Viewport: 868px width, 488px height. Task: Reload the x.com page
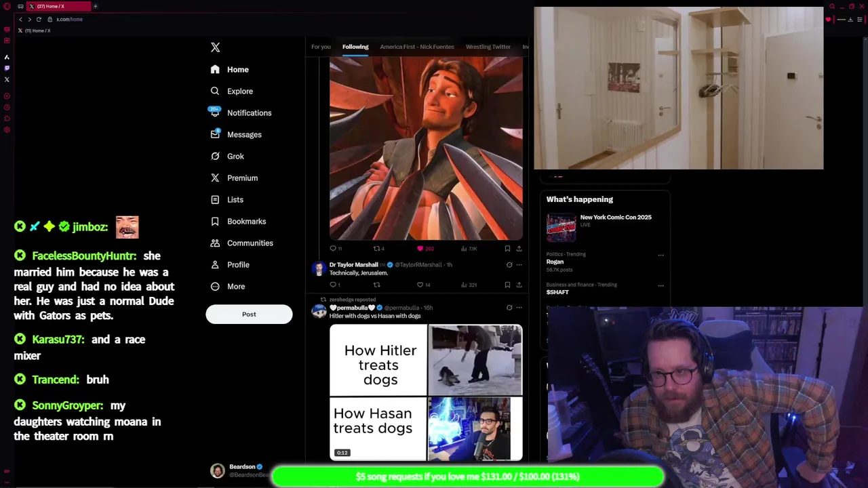[x=39, y=19]
